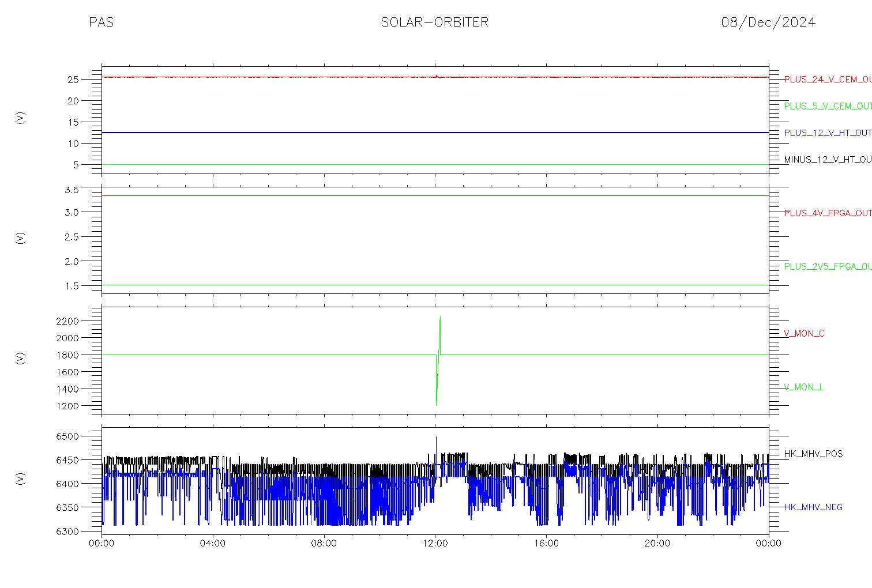
Task: Select the PLUS_5_V_CEM_OUT legend label
Action: point(828,106)
